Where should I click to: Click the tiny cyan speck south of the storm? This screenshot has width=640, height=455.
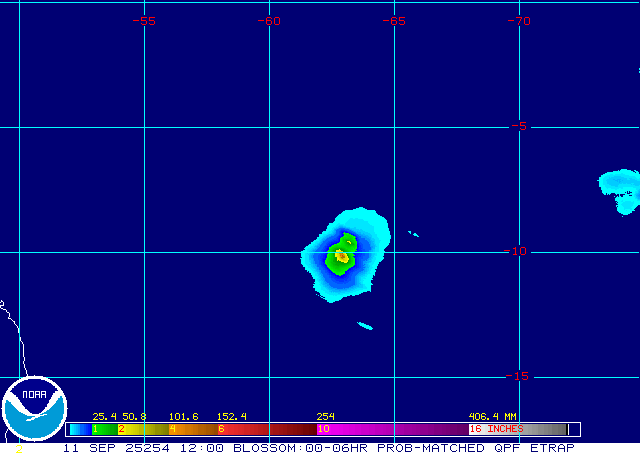point(365,325)
